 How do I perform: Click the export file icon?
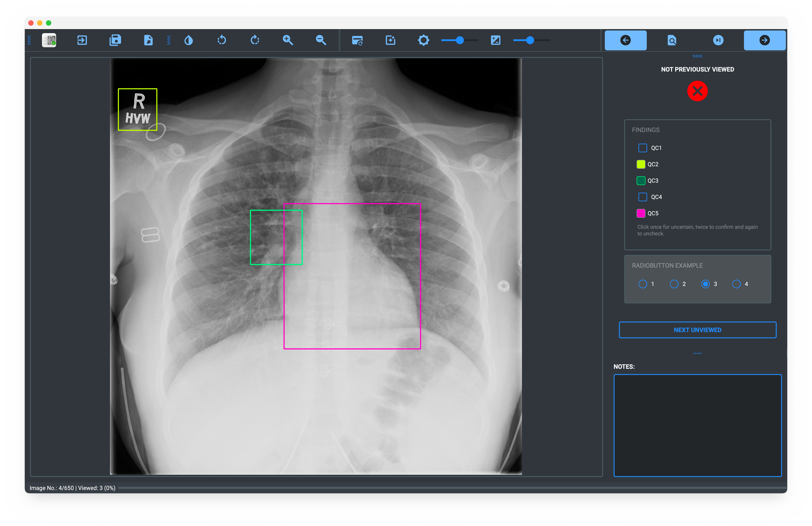(148, 40)
